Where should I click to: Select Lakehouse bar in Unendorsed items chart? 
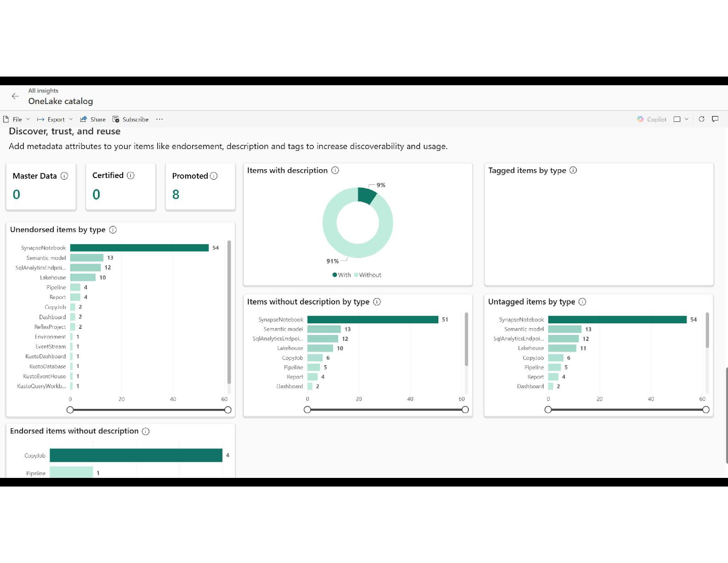click(x=83, y=277)
